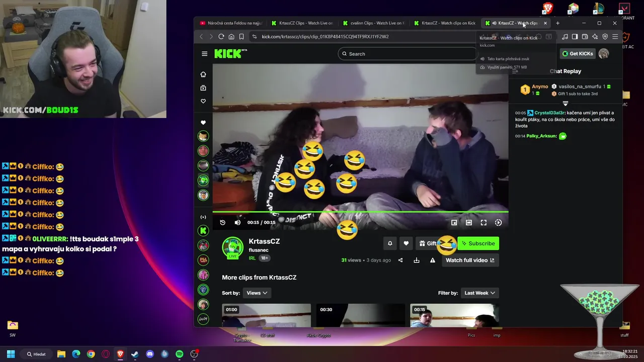Open a new browser tab
Viewport: 644px width, 362px height.
click(557, 23)
